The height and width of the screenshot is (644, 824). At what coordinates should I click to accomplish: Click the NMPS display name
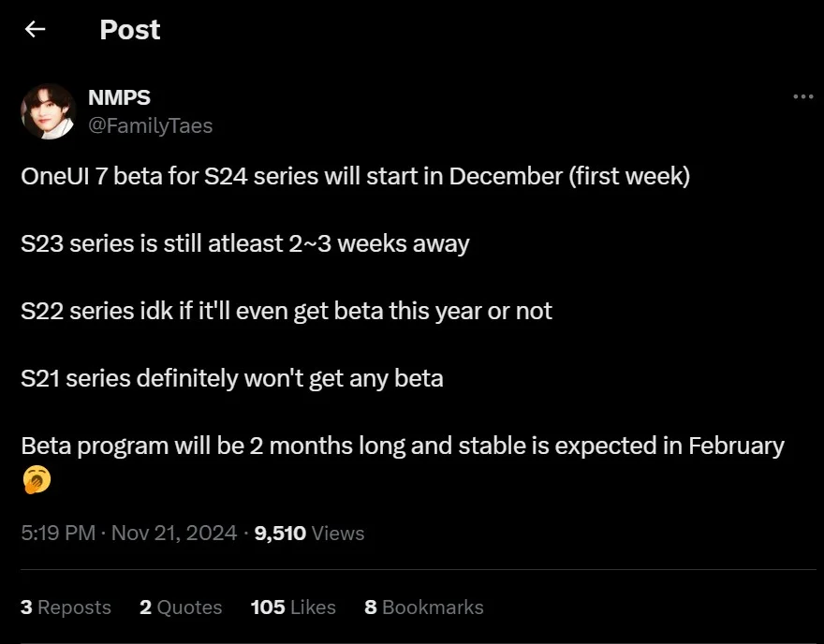point(119,97)
